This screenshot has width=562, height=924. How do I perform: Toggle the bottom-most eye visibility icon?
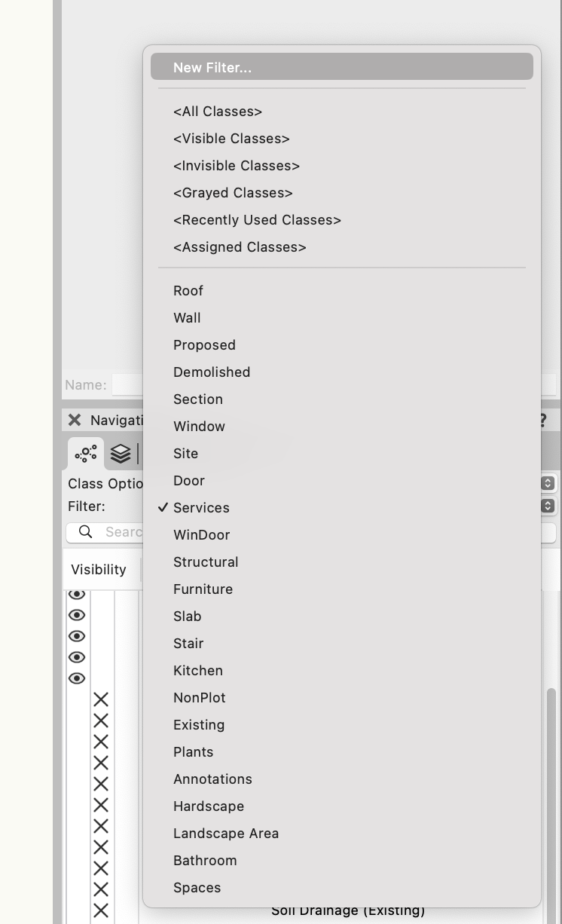pos(77,678)
